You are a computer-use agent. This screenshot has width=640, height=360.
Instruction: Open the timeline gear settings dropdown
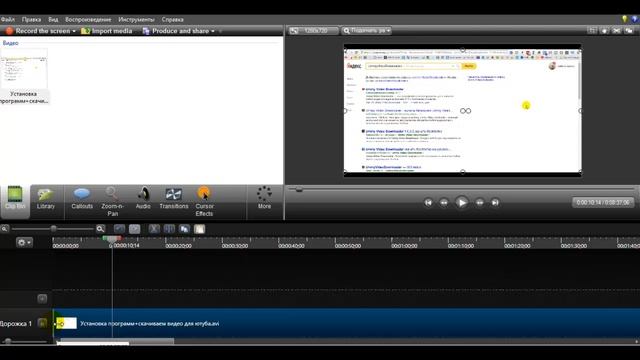(x=24, y=242)
